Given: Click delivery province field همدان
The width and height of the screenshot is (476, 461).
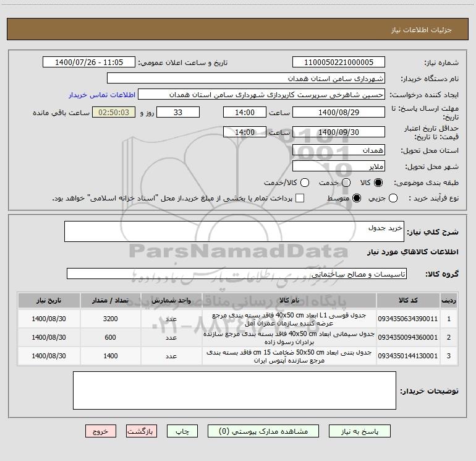Looking at the screenshot, I should (x=339, y=150).
